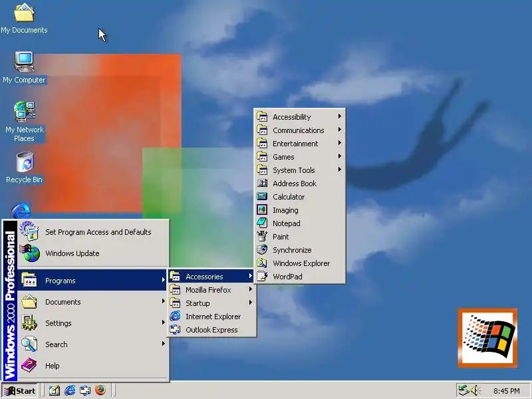Click the Address Book icon
Screen dimensions: 532x399
click(x=262, y=184)
